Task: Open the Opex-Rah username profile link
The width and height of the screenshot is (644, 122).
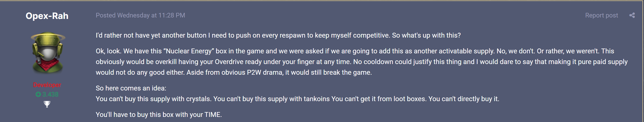Action: (x=47, y=16)
